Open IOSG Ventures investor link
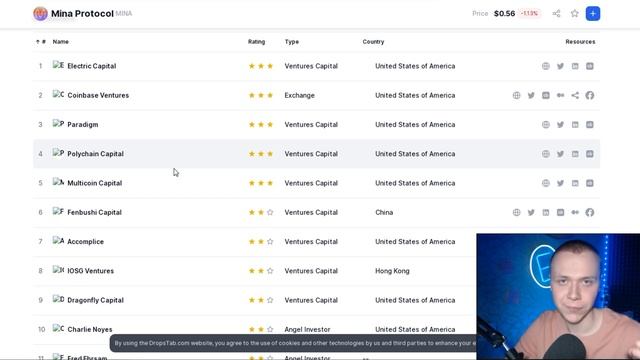This screenshot has height=360, width=640. click(x=90, y=271)
